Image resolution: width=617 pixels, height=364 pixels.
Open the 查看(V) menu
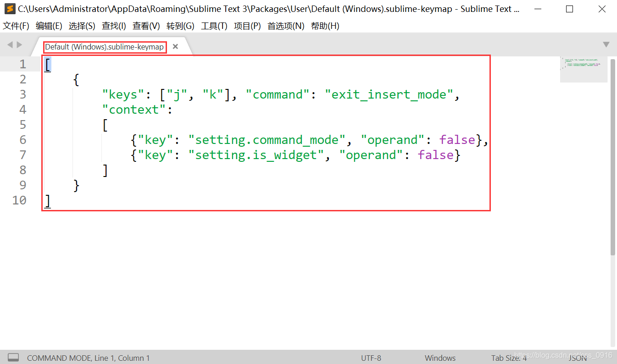pyautogui.click(x=146, y=26)
